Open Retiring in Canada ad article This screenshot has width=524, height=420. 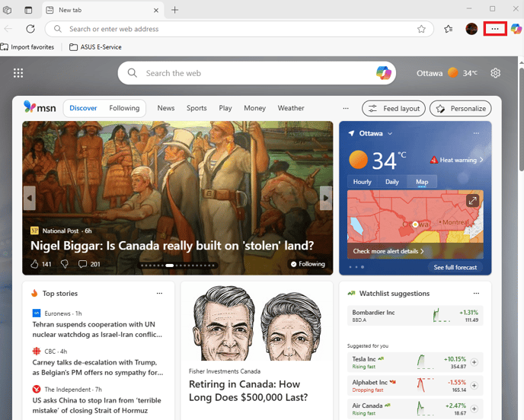click(248, 390)
